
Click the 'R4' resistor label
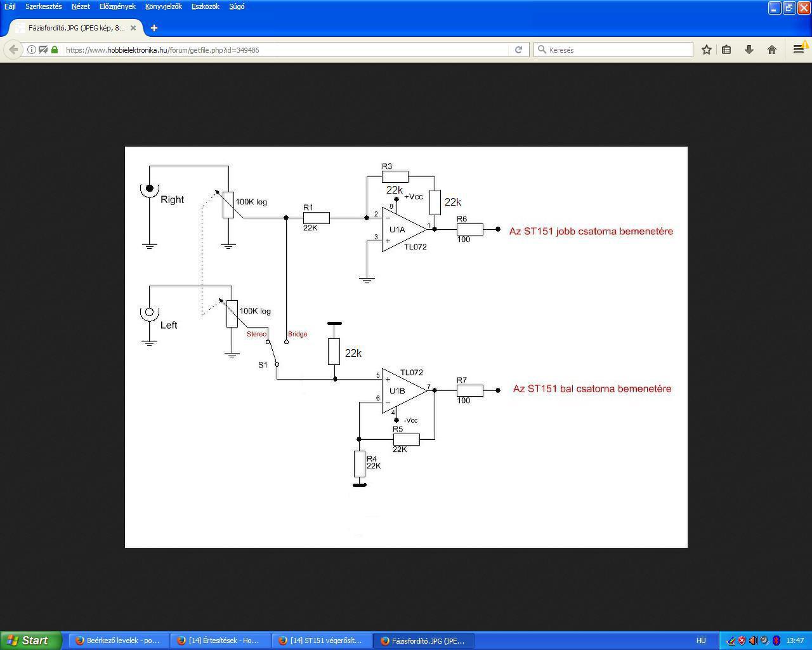tap(372, 458)
